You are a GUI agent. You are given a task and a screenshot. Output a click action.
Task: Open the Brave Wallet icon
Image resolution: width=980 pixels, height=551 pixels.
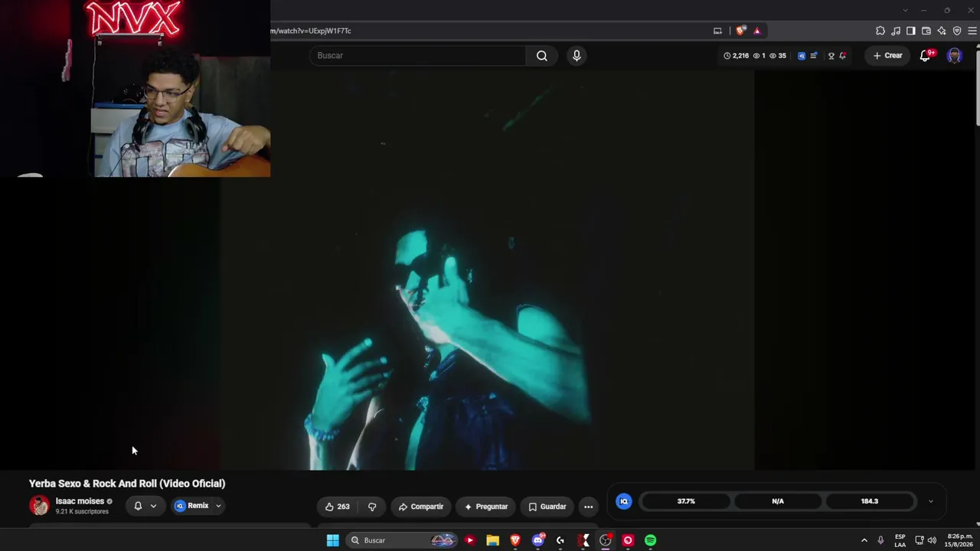pos(926,31)
